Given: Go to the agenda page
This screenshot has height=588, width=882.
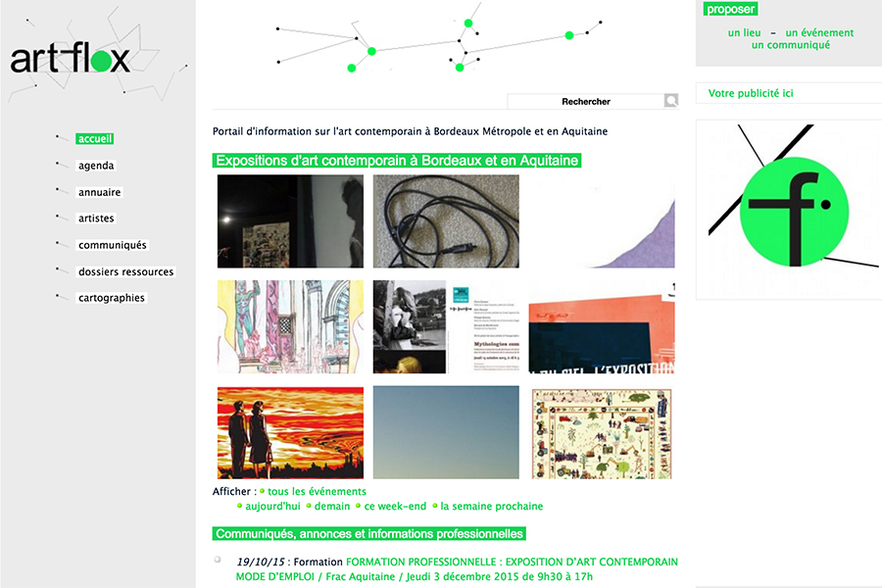Looking at the screenshot, I should [96, 166].
